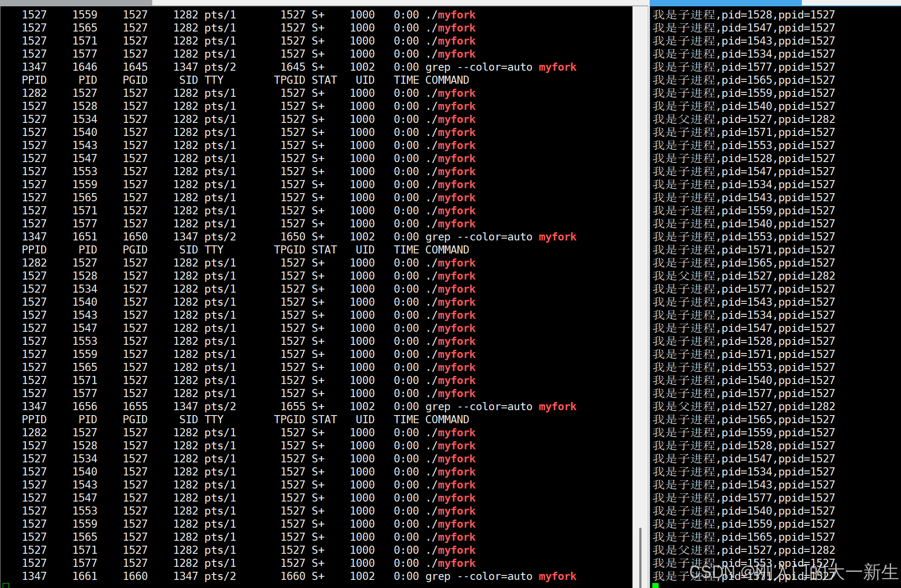Image resolution: width=901 pixels, height=588 pixels.
Task: Click STAT S+ in grep row PID 1646
Action: point(318,67)
